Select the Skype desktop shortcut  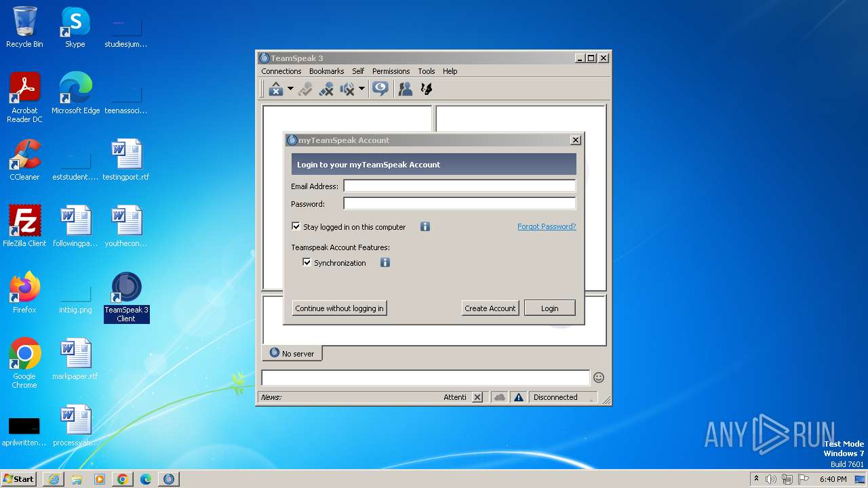coord(75,27)
